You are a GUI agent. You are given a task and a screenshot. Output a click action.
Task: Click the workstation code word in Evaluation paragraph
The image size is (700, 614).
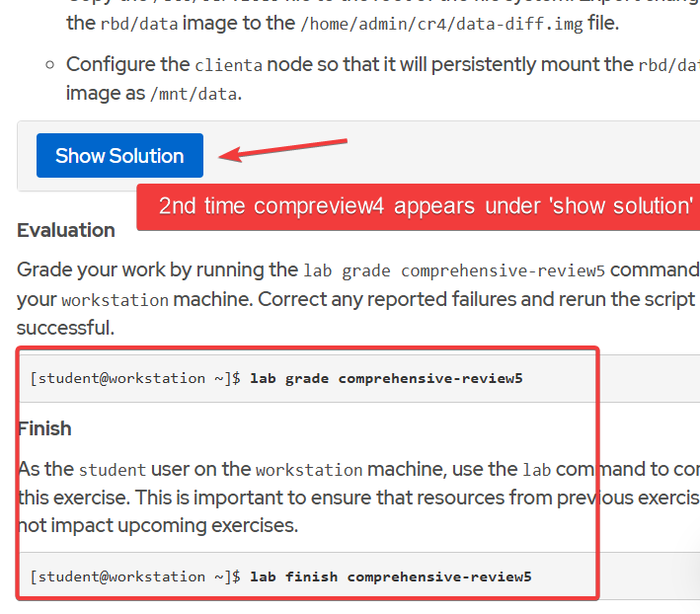click(115, 300)
